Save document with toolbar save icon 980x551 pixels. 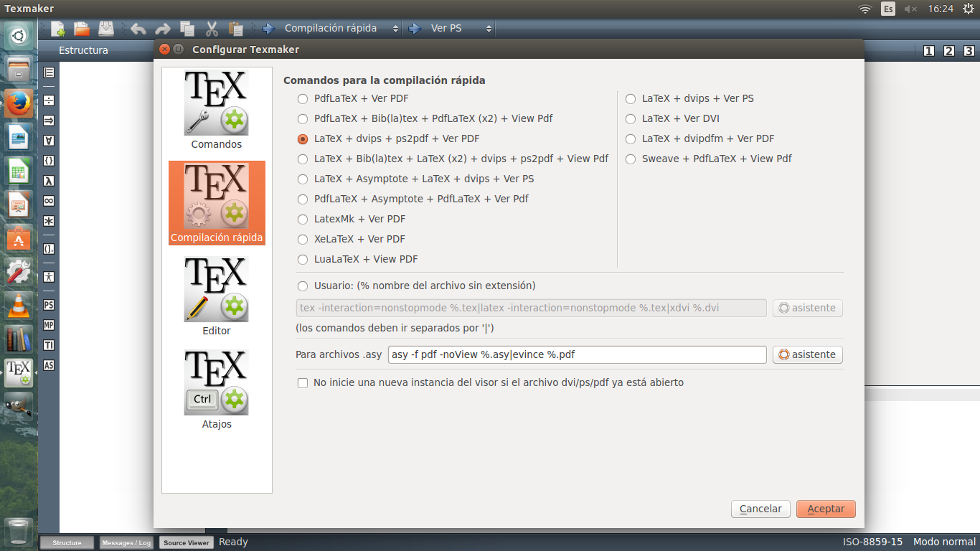(x=106, y=29)
